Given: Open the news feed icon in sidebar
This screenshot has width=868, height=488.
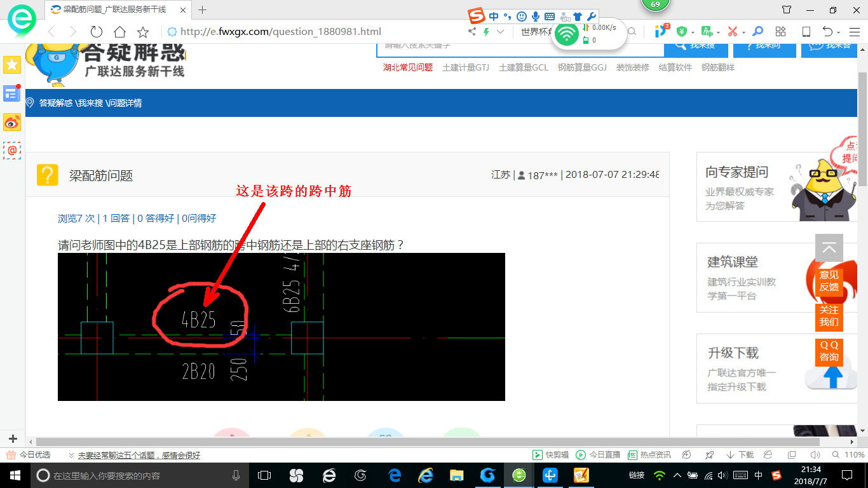Looking at the screenshot, I should (x=12, y=94).
